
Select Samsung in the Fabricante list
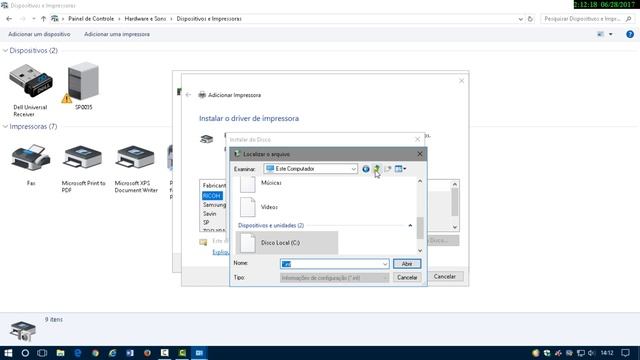pyautogui.click(x=214, y=205)
